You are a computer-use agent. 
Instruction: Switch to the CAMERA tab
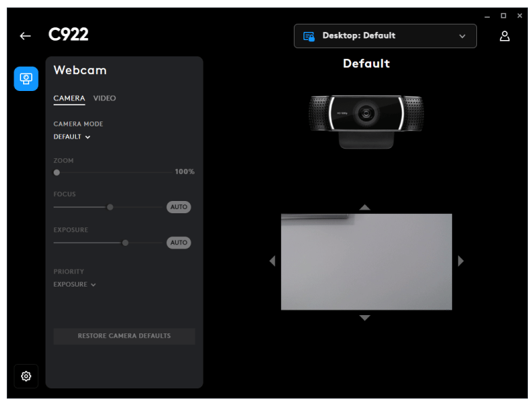(69, 98)
